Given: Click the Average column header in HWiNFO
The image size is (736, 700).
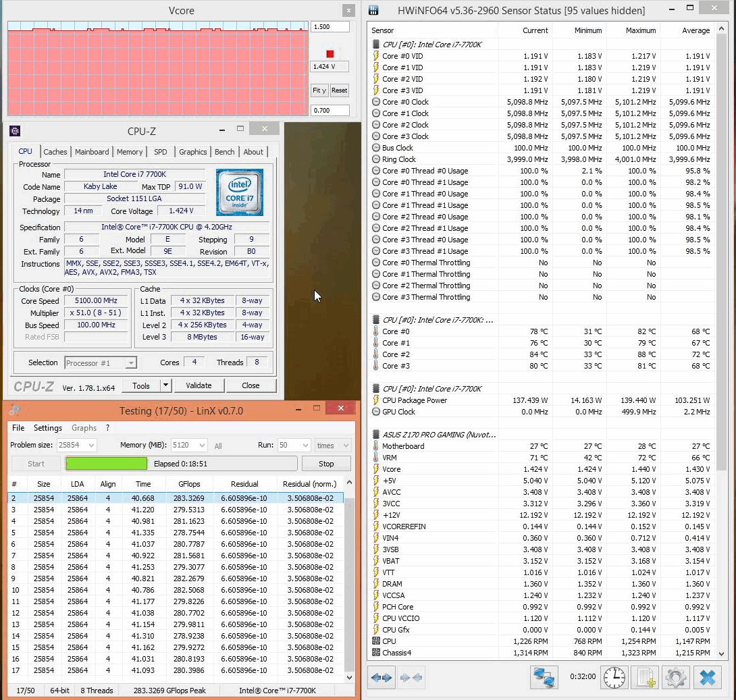Looking at the screenshot, I should [687, 30].
